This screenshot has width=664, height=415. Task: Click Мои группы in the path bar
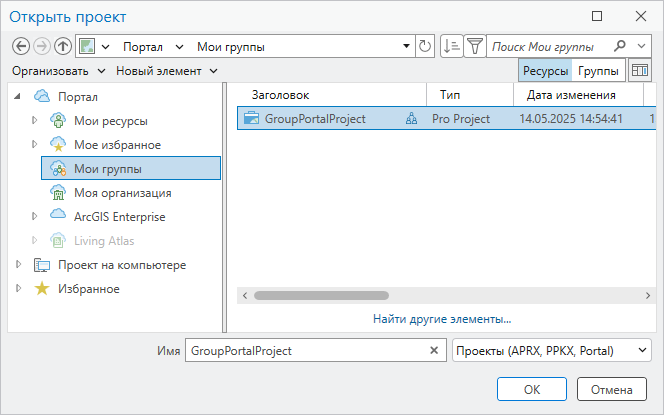click(231, 47)
